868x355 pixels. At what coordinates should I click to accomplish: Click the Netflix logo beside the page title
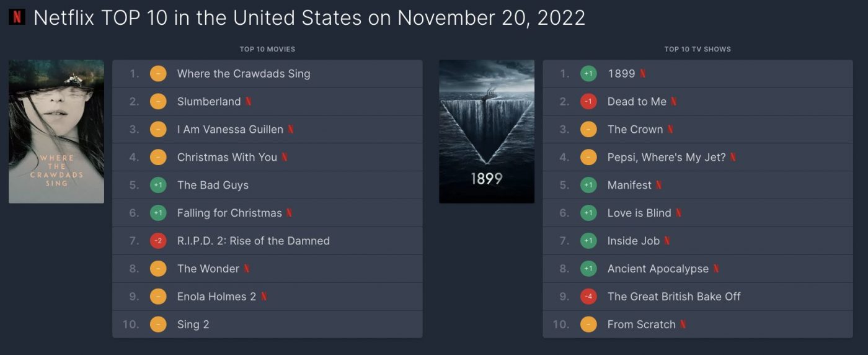tap(17, 17)
